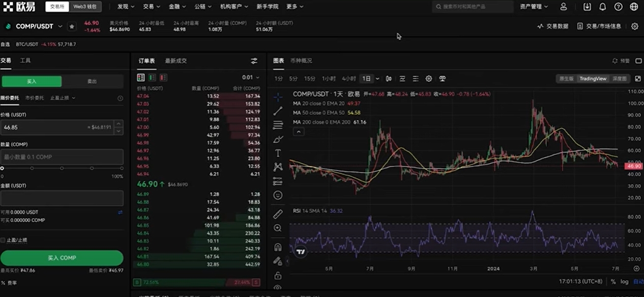This screenshot has height=297, width=644.
Task: Show both bids and asks view
Action: click(x=141, y=77)
